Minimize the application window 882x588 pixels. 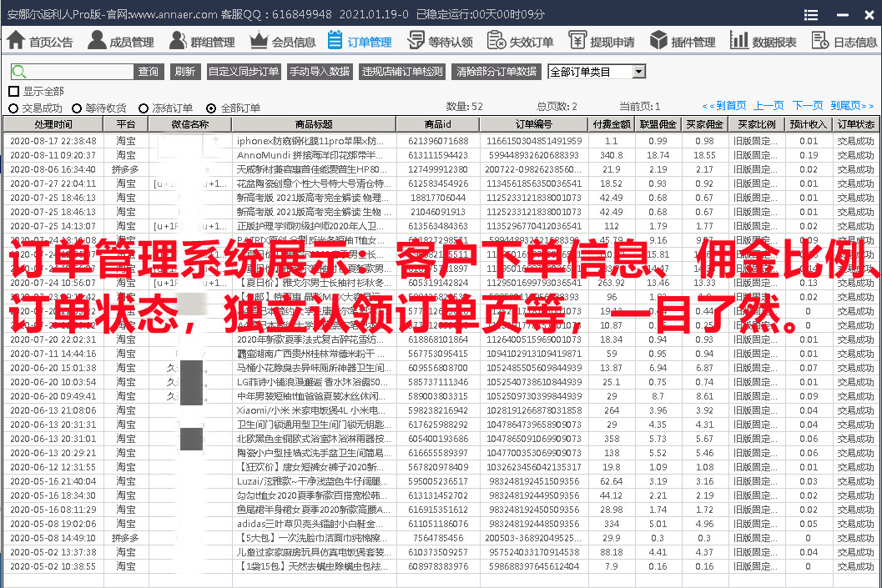843,15
